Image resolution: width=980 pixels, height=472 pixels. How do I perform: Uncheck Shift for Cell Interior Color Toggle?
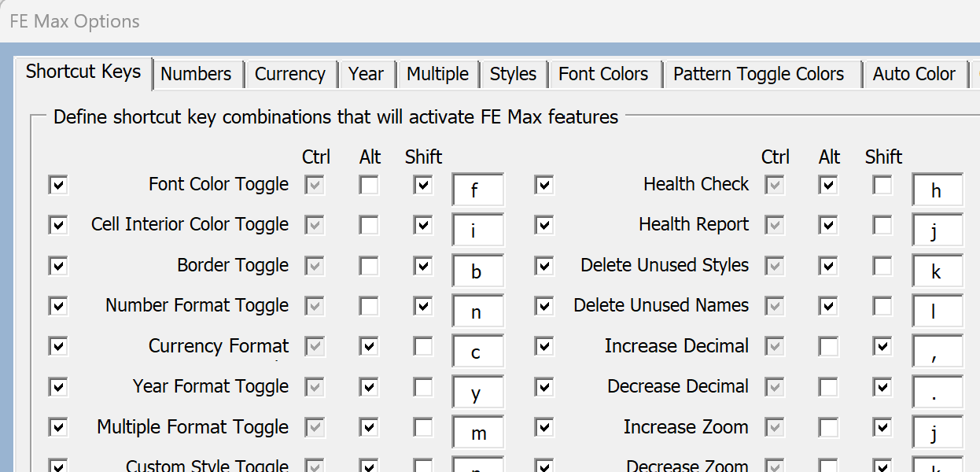(423, 226)
